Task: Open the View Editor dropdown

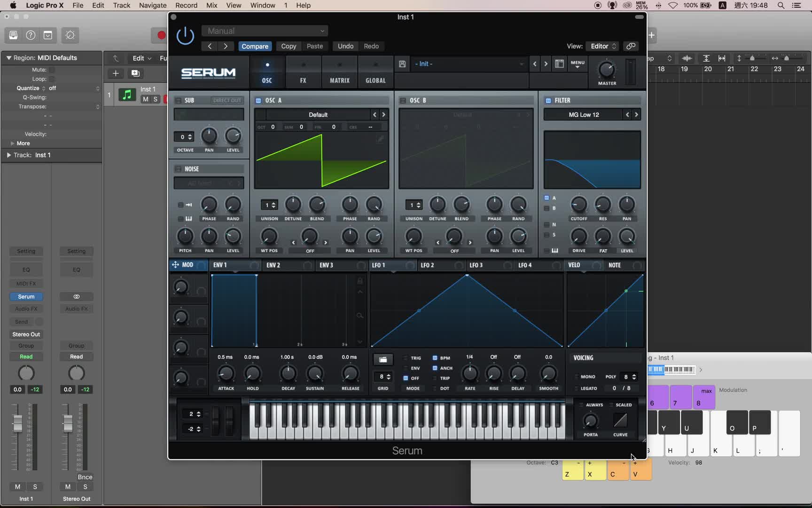Action: tap(603, 46)
